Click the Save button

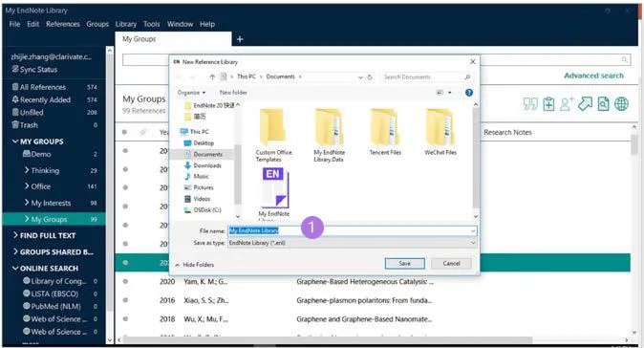coord(404,263)
